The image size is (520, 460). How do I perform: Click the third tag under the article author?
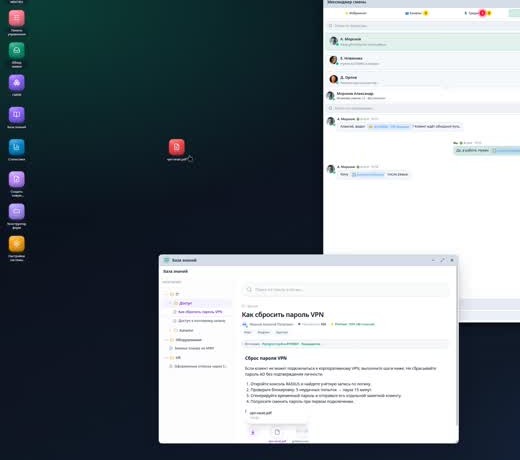click(282, 332)
